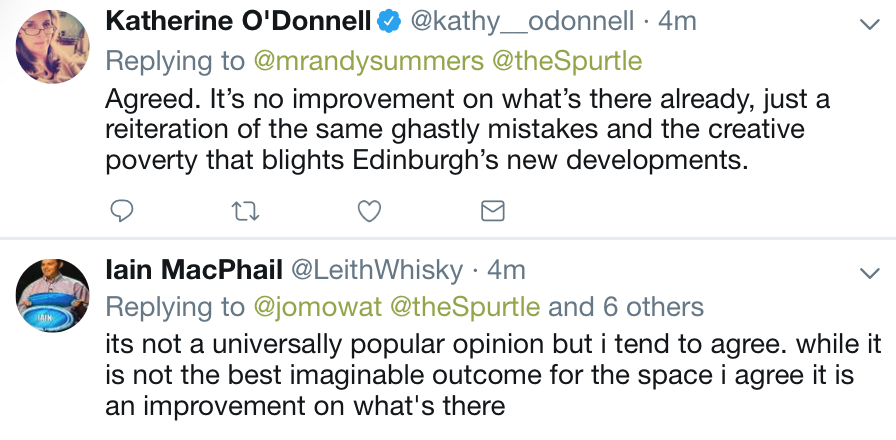The height and width of the screenshot is (440, 896).
Task: Retweet Katherine O'Donnell's tweet
Action: pos(246,211)
